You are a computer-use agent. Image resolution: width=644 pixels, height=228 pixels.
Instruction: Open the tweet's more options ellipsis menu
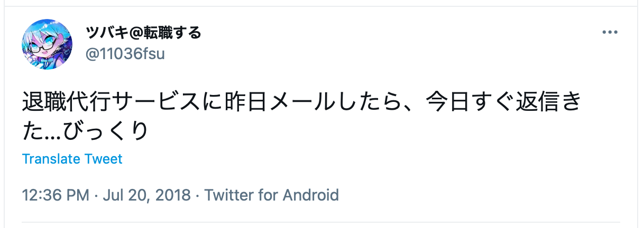[x=610, y=33]
